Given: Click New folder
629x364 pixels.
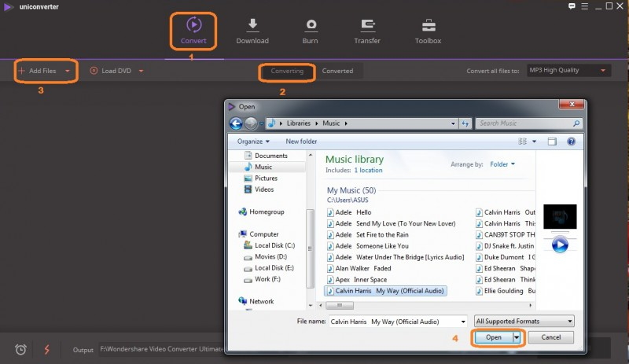Looking at the screenshot, I should tap(301, 142).
